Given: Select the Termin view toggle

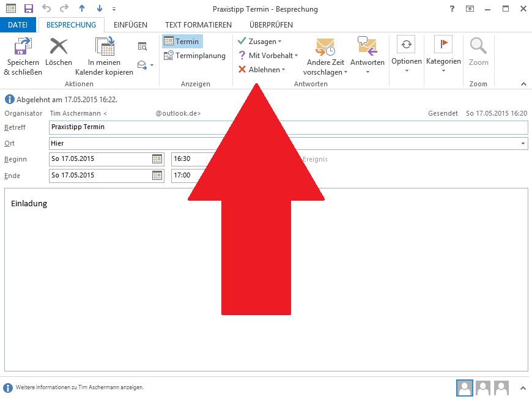Looking at the screenshot, I should (182, 42).
